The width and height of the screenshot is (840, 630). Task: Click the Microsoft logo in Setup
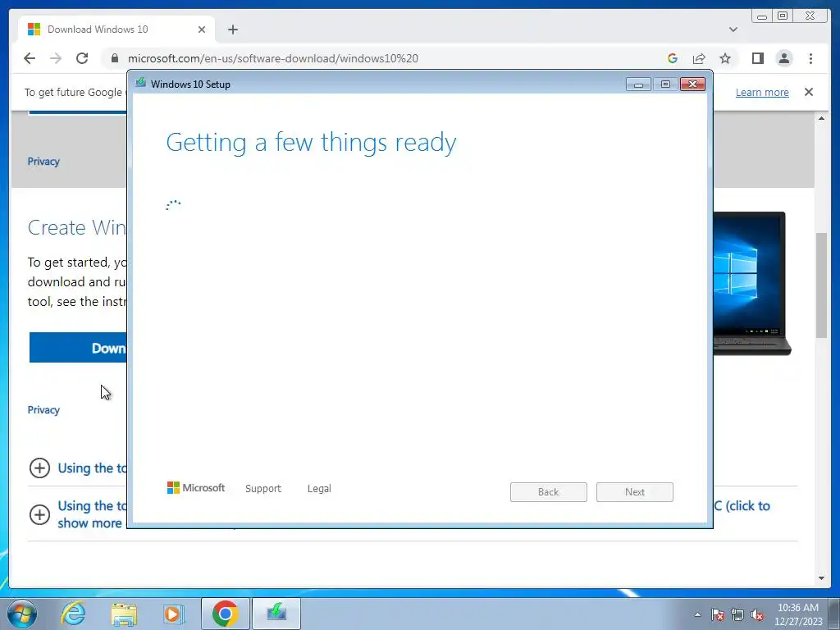(x=196, y=487)
